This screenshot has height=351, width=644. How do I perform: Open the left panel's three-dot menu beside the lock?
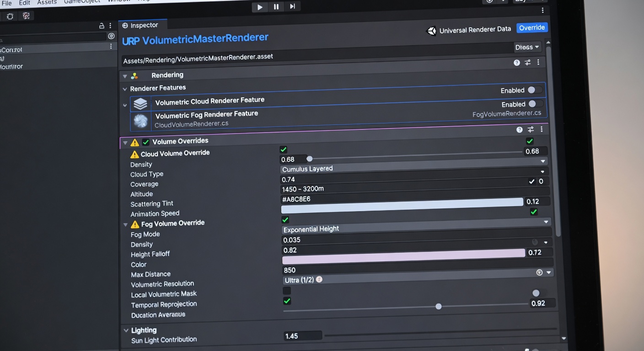pos(110,26)
